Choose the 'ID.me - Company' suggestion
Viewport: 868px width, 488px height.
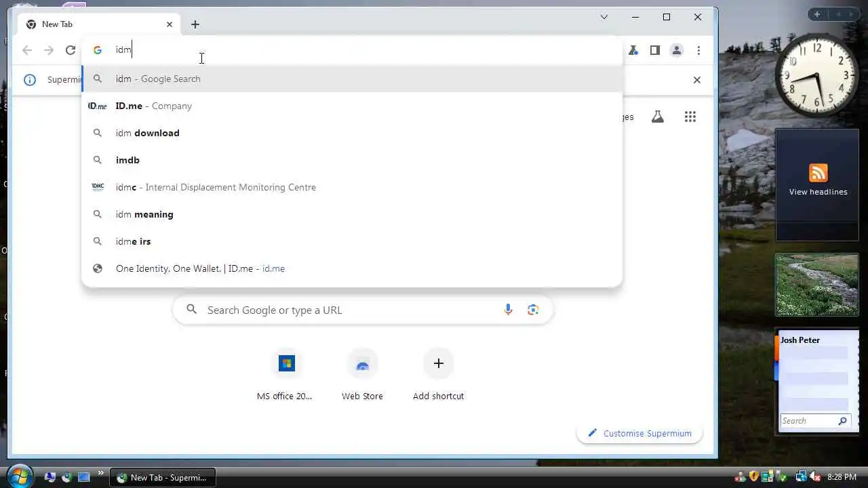click(352, 106)
